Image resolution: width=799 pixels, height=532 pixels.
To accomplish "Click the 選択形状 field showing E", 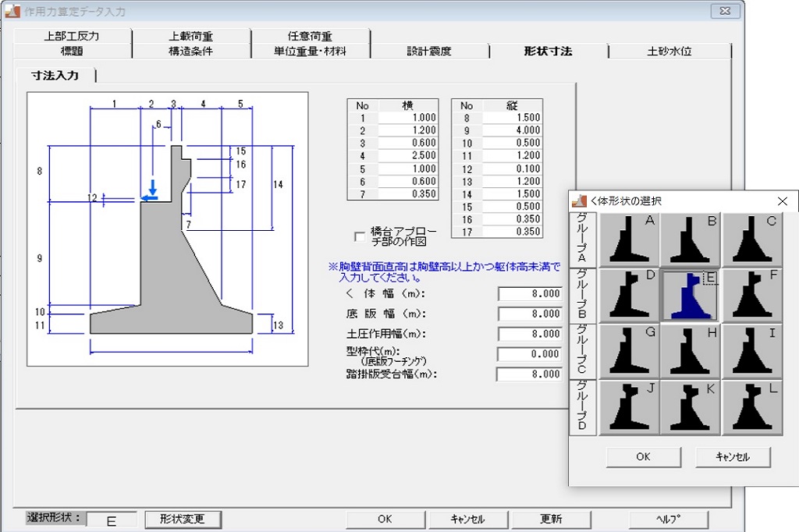I will click(112, 520).
